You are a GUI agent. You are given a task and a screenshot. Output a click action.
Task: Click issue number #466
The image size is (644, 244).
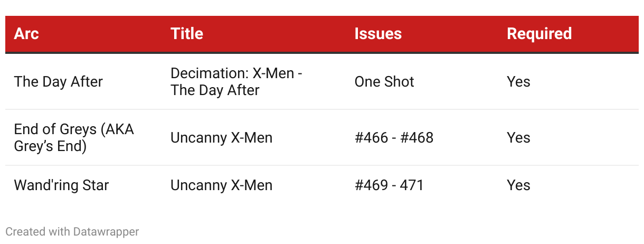click(x=370, y=138)
